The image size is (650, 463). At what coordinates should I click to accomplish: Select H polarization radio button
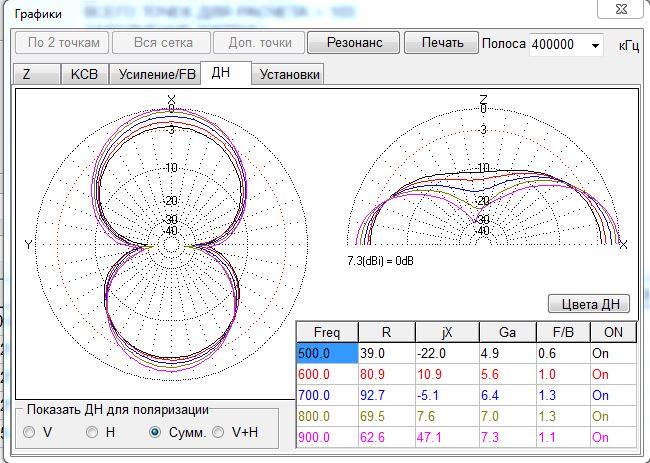(x=92, y=433)
